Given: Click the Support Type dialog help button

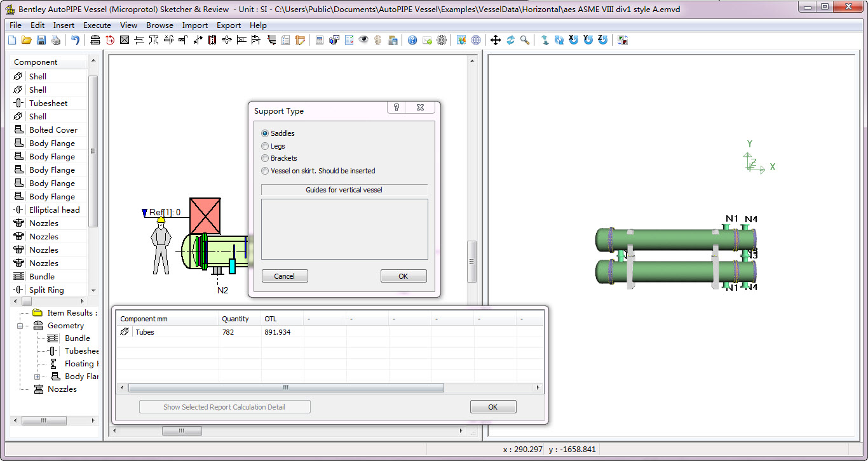Looking at the screenshot, I should 397,107.
